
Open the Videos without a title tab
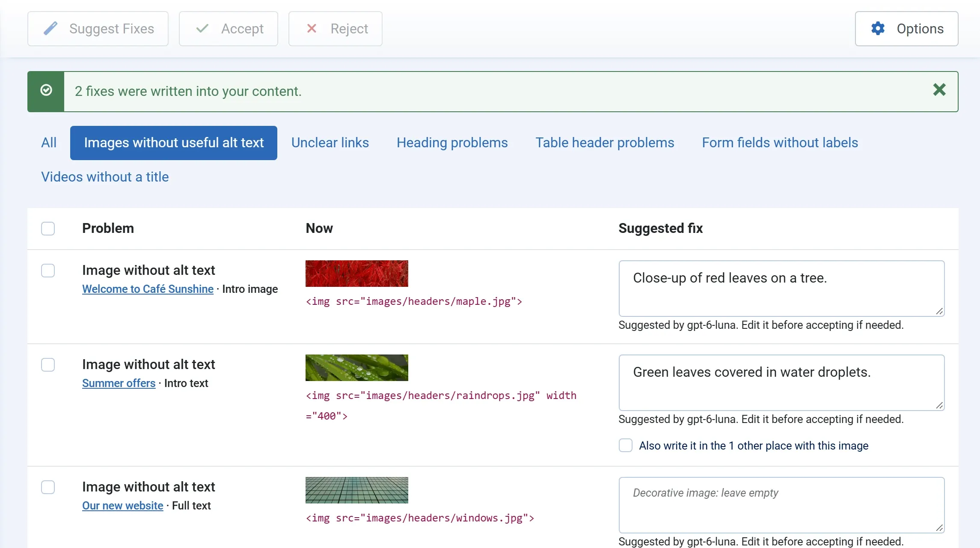105,177
